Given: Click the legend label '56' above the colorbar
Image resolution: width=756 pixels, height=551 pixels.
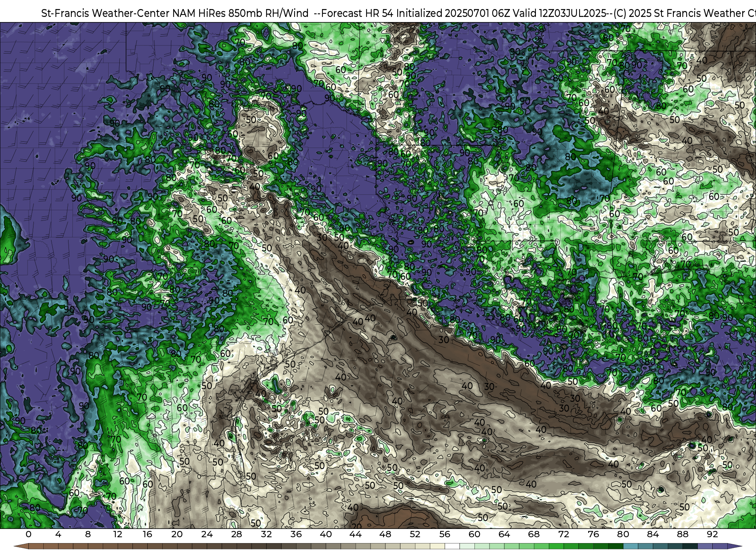Looking at the screenshot, I should (445, 534).
